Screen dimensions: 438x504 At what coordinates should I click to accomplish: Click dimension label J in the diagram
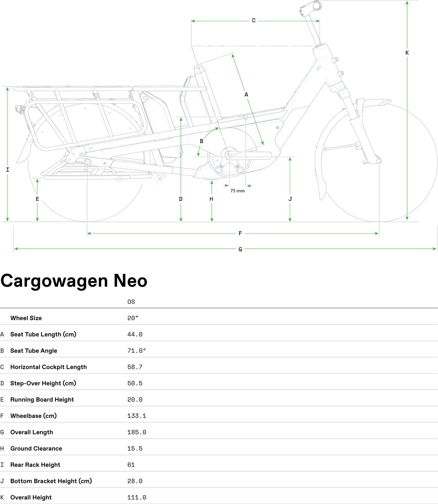[290, 199]
